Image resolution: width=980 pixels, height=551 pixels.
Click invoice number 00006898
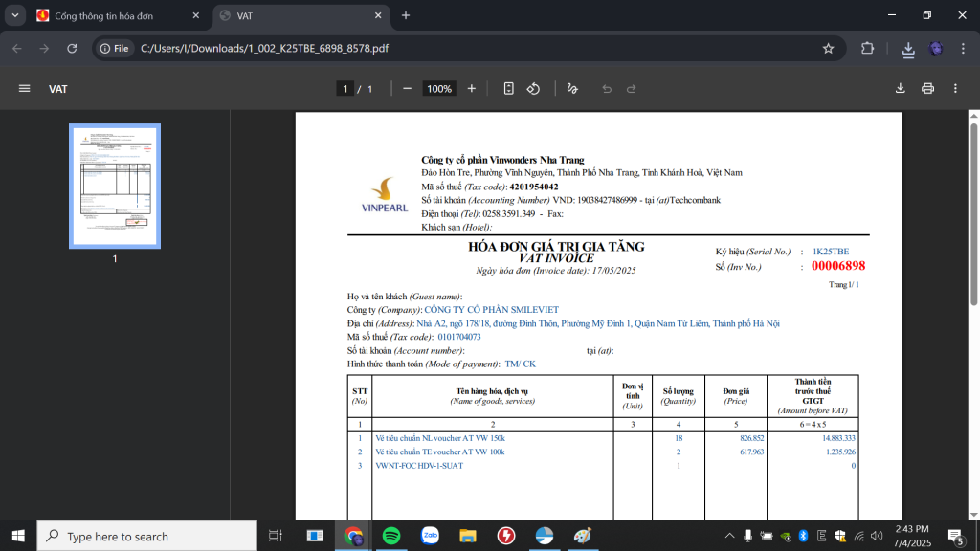point(838,266)
